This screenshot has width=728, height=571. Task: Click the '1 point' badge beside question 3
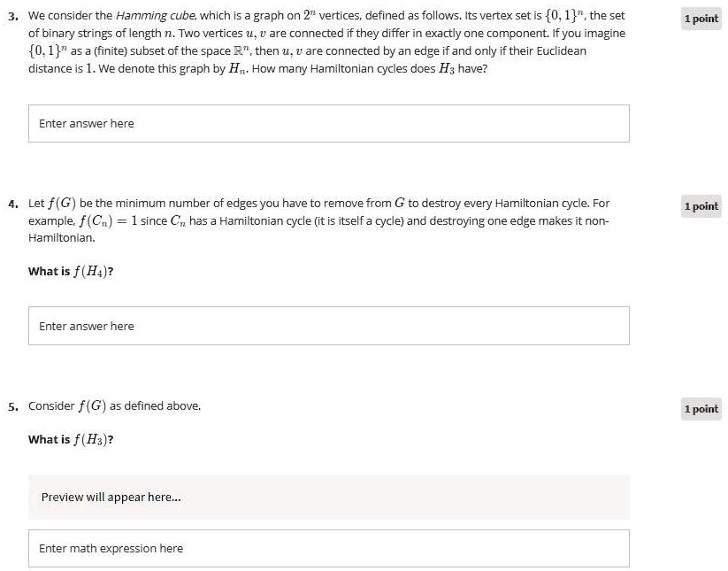700,18
